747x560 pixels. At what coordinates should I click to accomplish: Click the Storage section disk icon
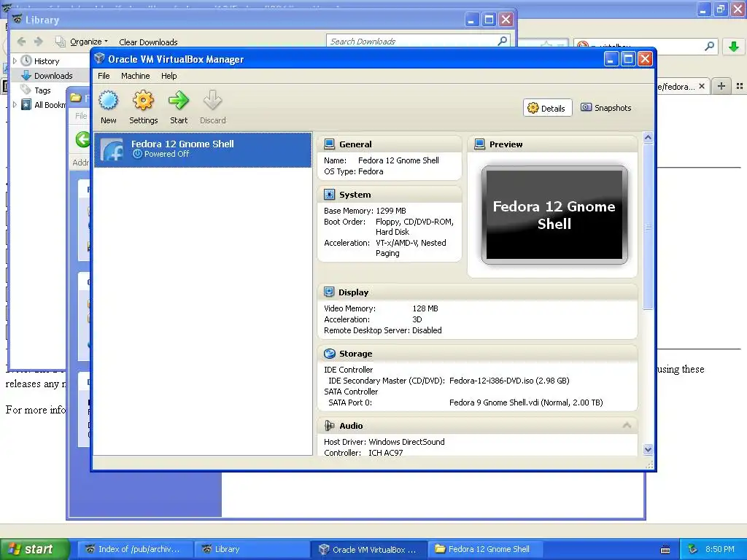[x=329, y=354]
